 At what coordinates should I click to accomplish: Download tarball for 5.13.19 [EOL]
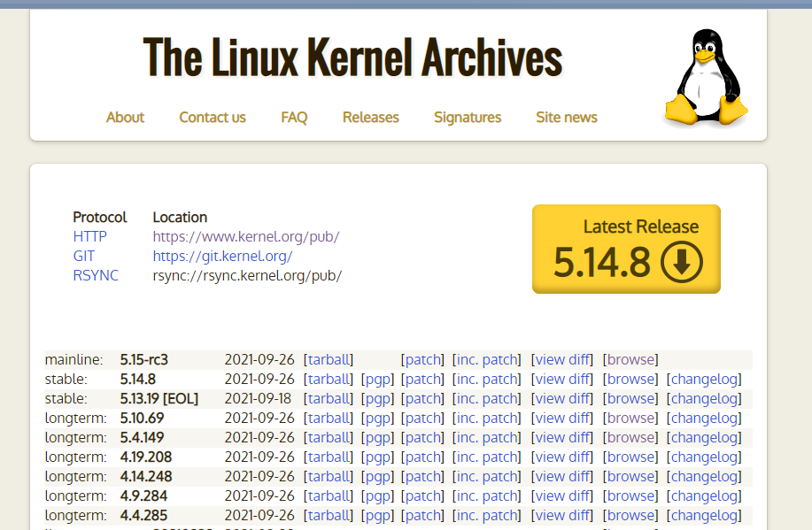pos(329,398)
